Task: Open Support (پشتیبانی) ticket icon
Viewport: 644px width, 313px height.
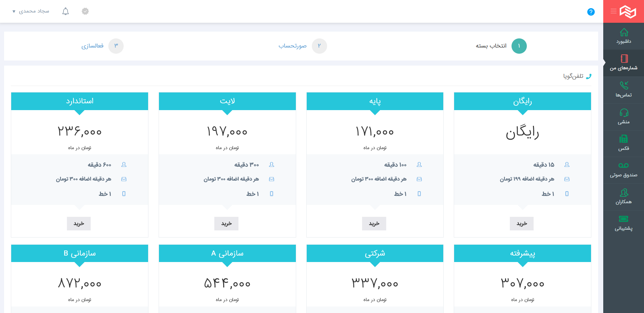Action: [624, 219]
